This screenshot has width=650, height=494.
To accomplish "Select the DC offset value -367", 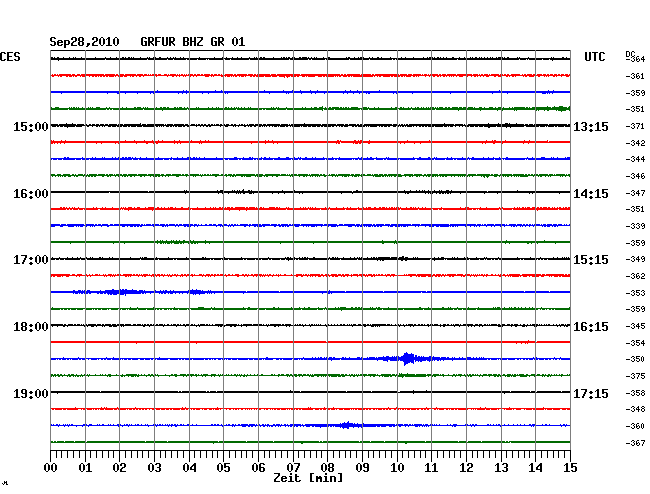I will (635, 443).
